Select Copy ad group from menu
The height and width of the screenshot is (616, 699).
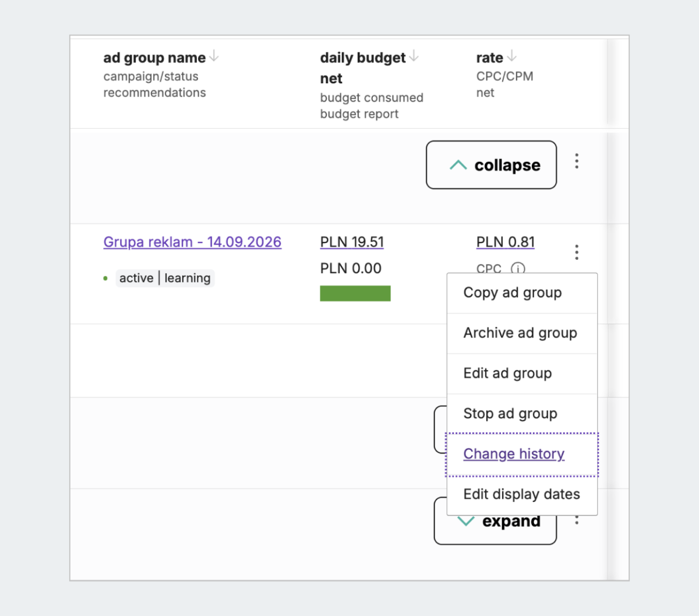pyautogui.click(x=522, y=293)
